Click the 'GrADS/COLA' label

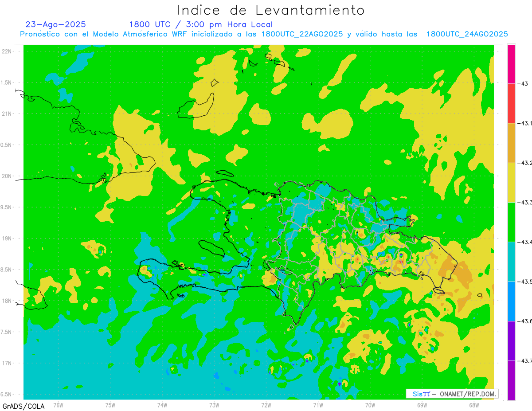(x=23, y=406)
